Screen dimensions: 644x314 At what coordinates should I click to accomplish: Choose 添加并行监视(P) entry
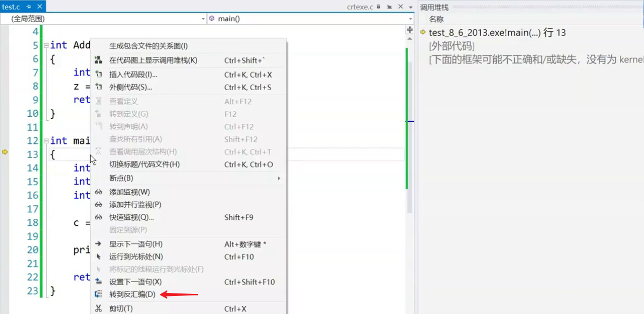tap(188, 204)
